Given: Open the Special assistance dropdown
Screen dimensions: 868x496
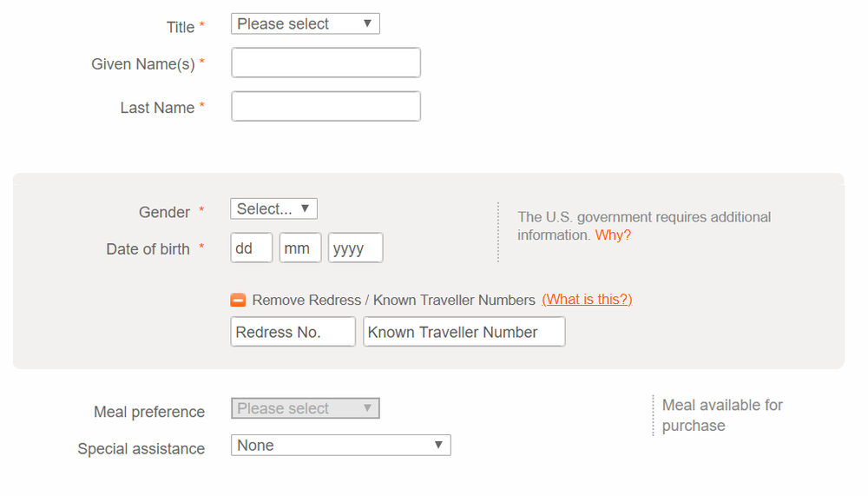Looking at the screenshot, I should [340, 446].
